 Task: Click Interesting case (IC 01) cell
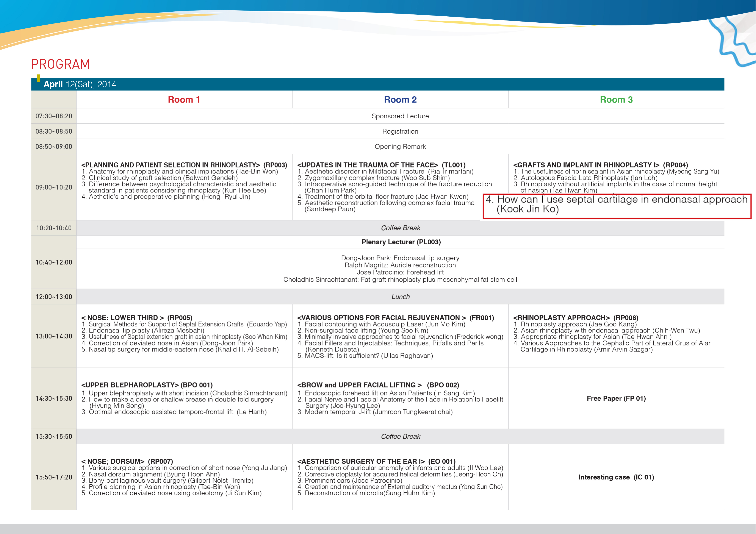[616, 477]
